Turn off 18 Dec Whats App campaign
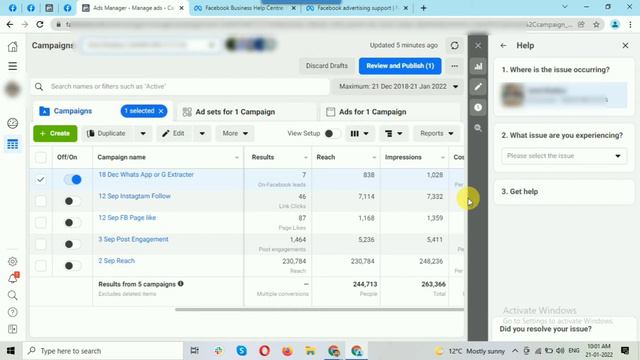 pos(73,180)
